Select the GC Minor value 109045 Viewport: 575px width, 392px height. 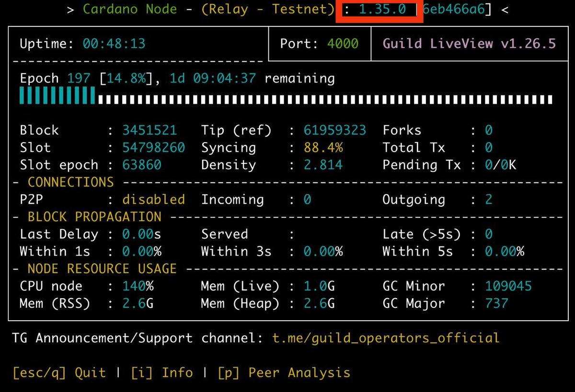coord(508,286)
